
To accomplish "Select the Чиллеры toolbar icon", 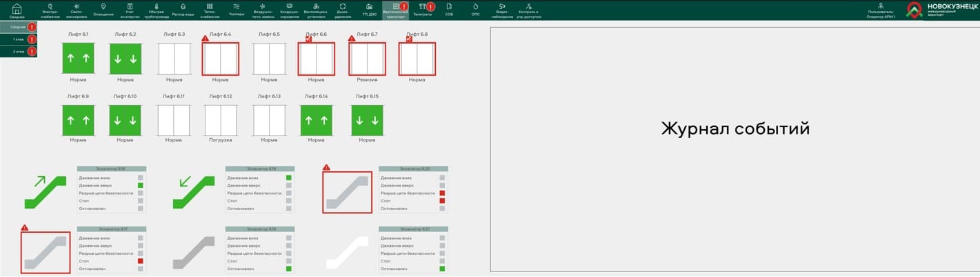I will pos(236,10).
